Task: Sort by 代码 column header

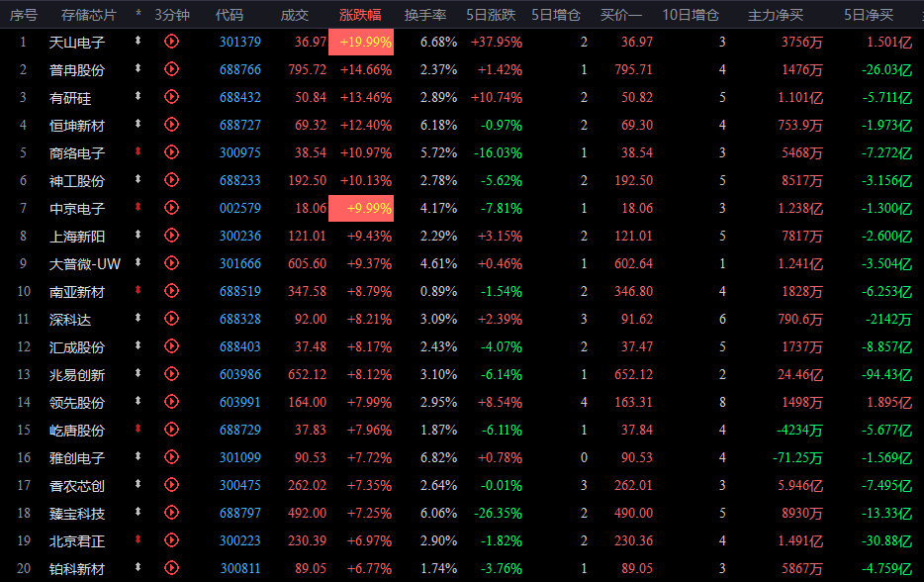Action: pyautogui.click(x=230, y=15)
